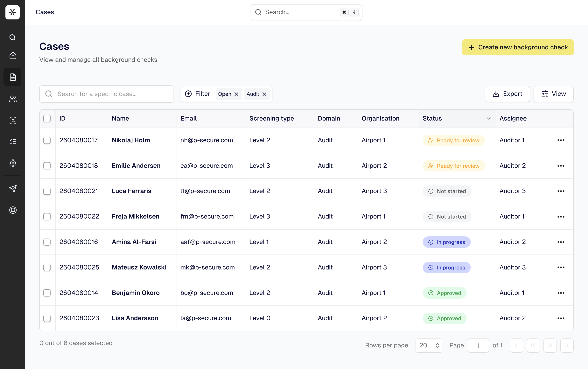Click the Export button

coord(507,94)
